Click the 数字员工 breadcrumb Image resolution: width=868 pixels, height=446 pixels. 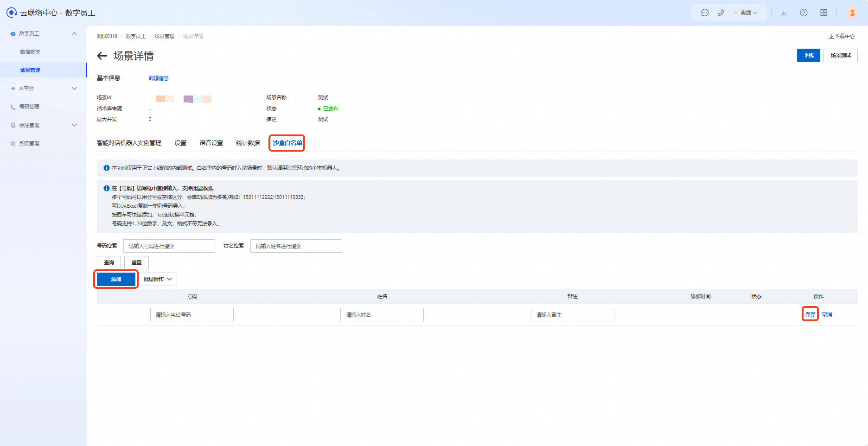coord(135,36)
